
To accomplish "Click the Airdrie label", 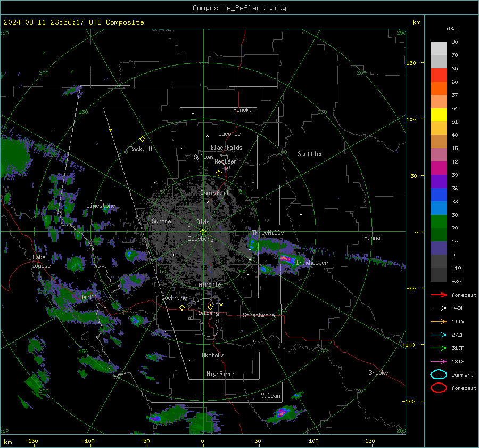I will point(210,284).
